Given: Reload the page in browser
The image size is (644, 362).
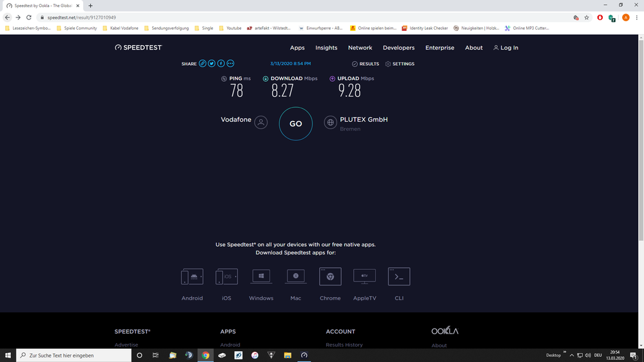Looking at the screenshot, I should (x=29, y=17).
